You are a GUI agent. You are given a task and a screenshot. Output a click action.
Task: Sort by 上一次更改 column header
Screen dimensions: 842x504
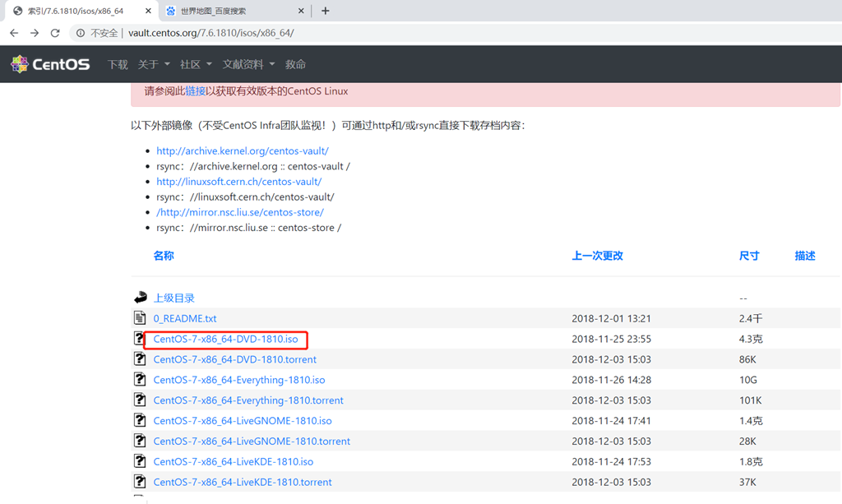click(597, 256)
